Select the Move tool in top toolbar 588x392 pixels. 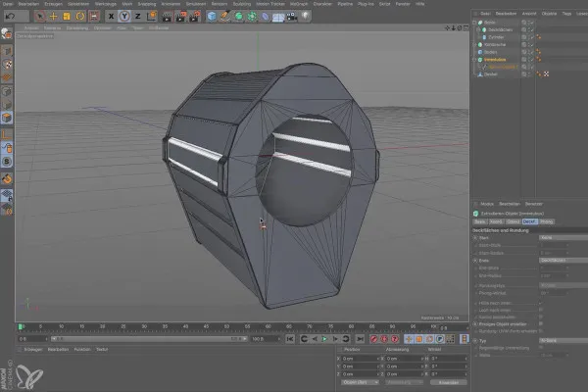[53, 17]
